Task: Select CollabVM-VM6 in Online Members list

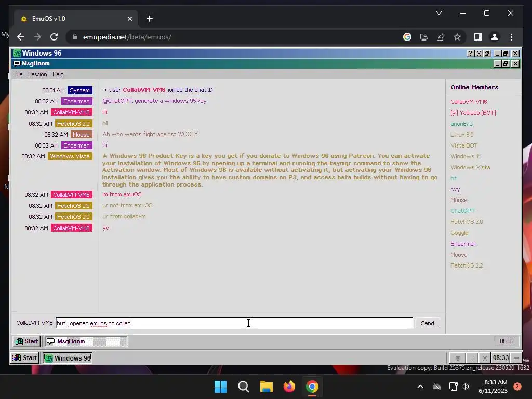Action: (469, 102)
